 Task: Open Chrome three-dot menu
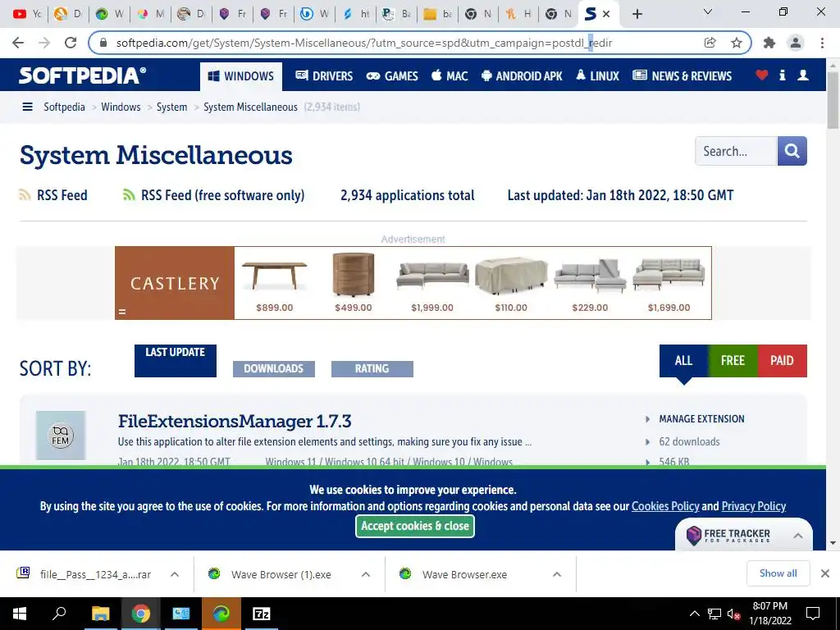tap(822, 43)
